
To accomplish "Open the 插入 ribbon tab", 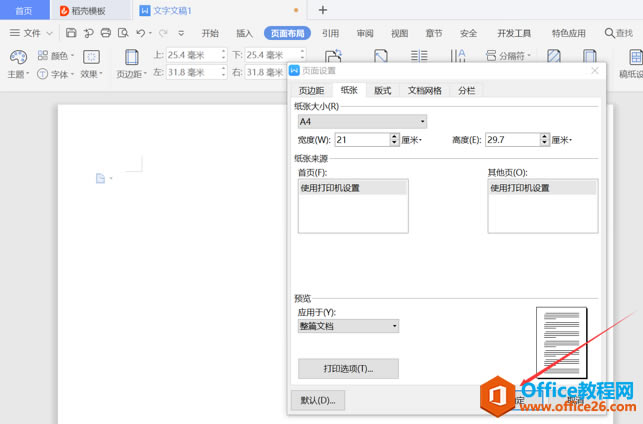I will 244,33.
